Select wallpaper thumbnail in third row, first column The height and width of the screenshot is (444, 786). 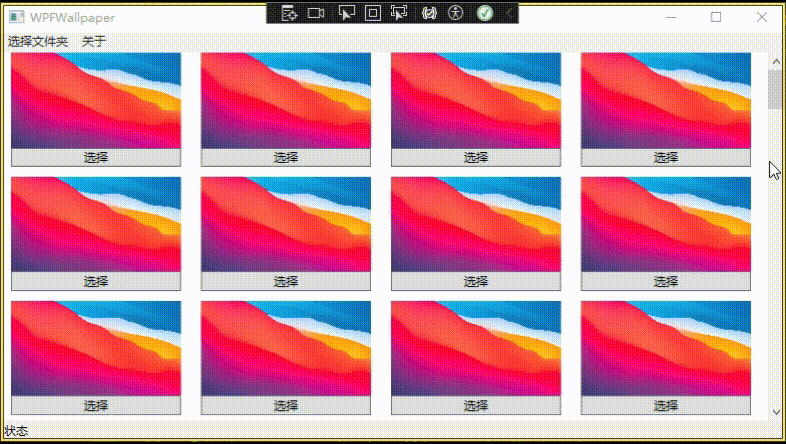(96, 348)
